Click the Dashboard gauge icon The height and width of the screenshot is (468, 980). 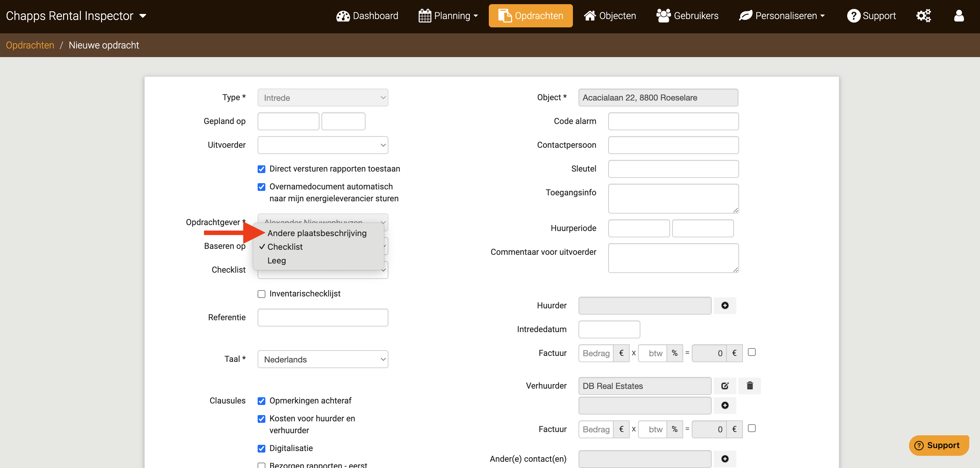click(x=343, y=16)
